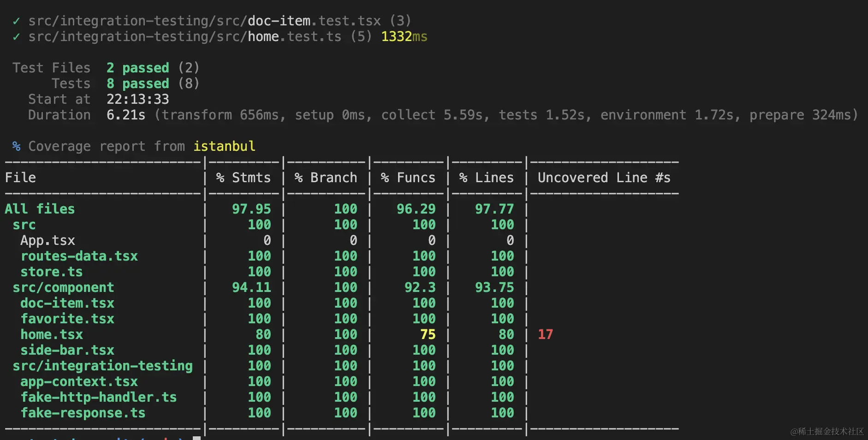
Task: Click the doc-item.test.tsx test file path
Action: click(x=205, y=21)
